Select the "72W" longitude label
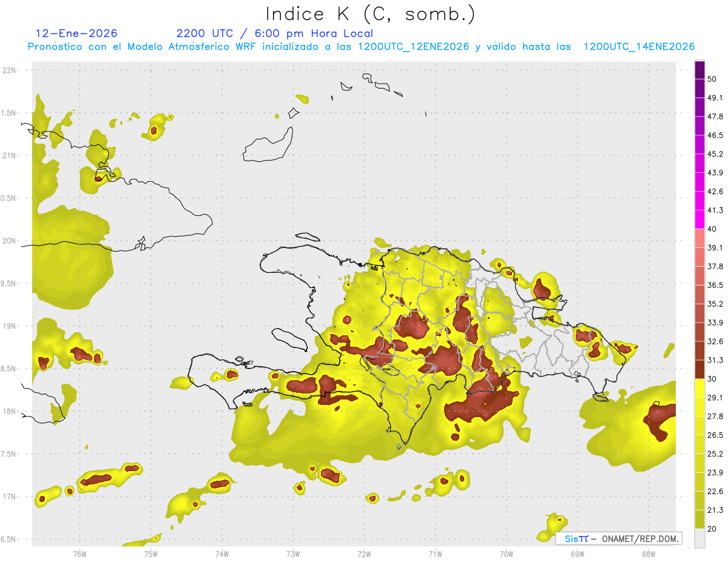This screenshot has width=728, height=562. (365, 554)
